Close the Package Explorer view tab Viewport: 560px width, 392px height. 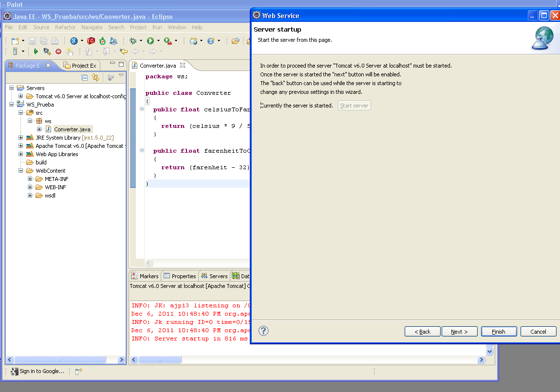point(48,65)
